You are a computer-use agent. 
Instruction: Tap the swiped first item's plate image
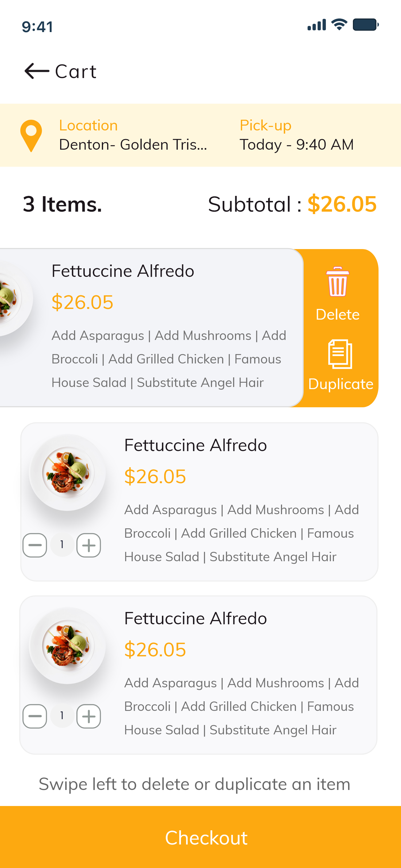(13, 298)
